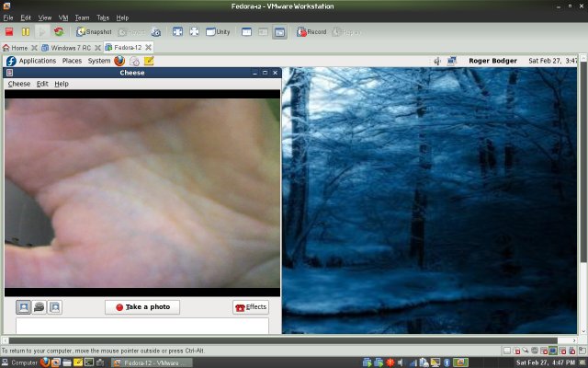Click the CD/DVD device status icon

coord(516,351)
